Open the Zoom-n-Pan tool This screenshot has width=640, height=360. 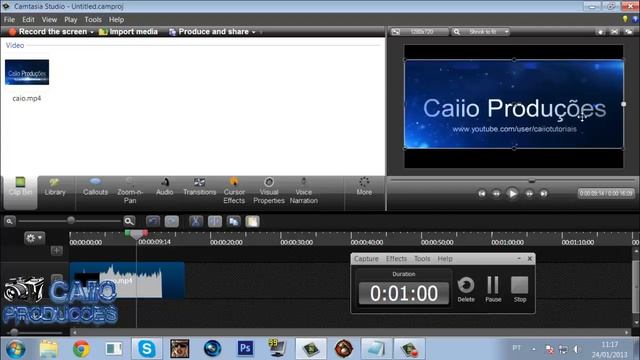[130, 191]
